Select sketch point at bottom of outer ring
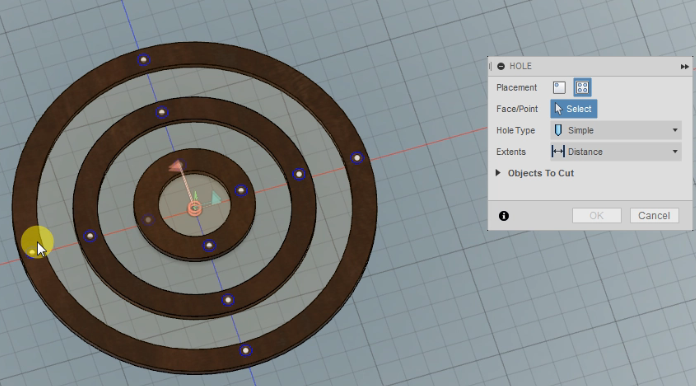 245,351
